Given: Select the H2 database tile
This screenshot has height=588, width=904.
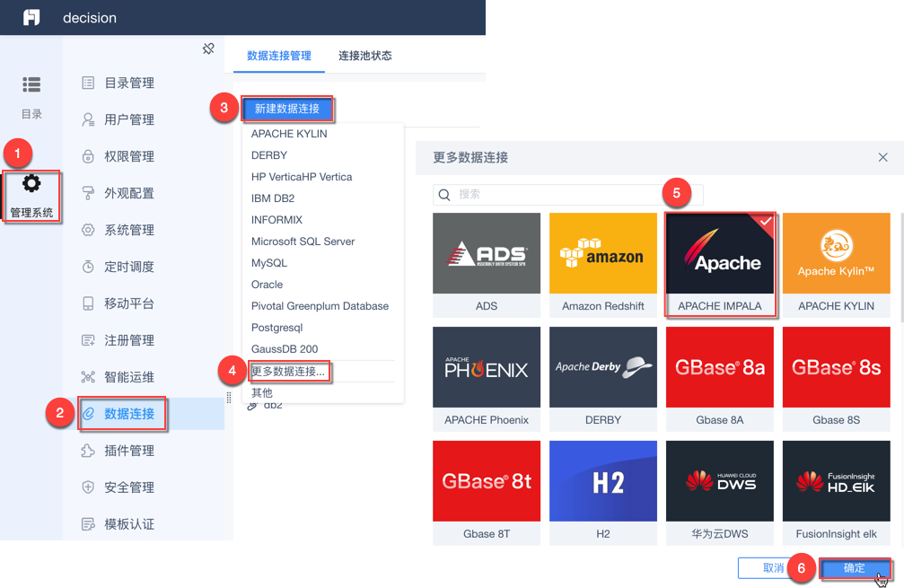Looking at the screenshot, I should [x=603, y=493].
